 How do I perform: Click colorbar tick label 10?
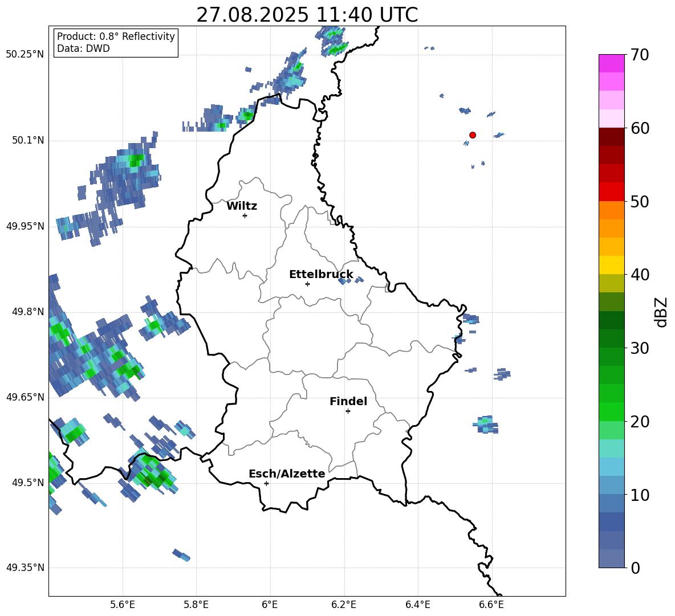[640, 495]
